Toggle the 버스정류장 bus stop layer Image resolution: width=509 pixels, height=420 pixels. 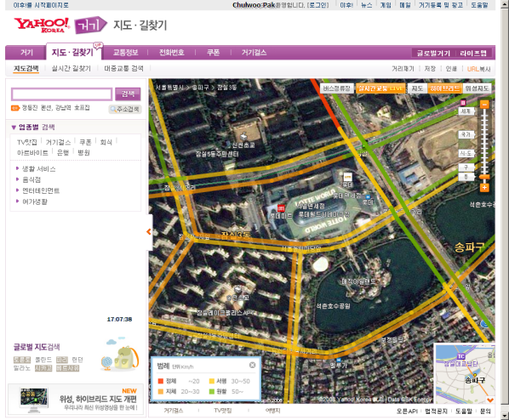pos(336,88)
